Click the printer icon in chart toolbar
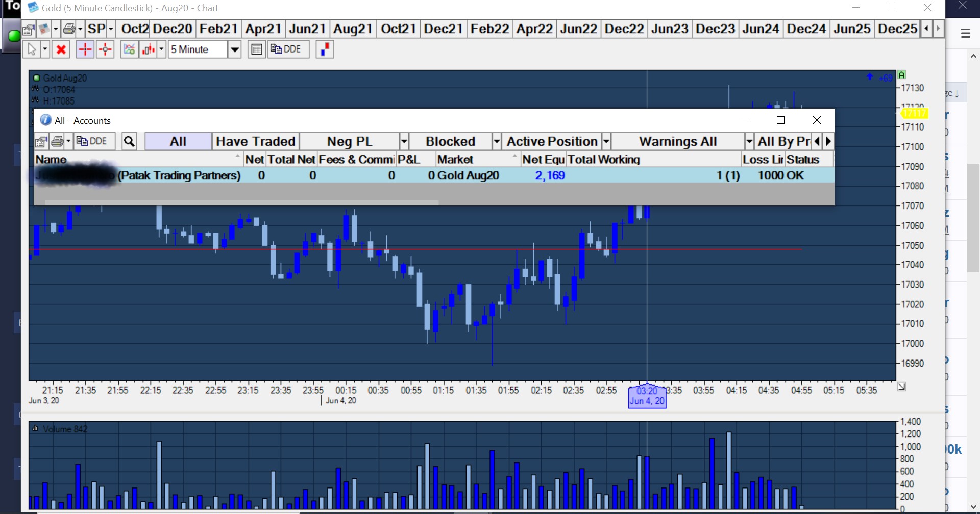The width and height of the screenshot is (980, 514). (68, 30)
